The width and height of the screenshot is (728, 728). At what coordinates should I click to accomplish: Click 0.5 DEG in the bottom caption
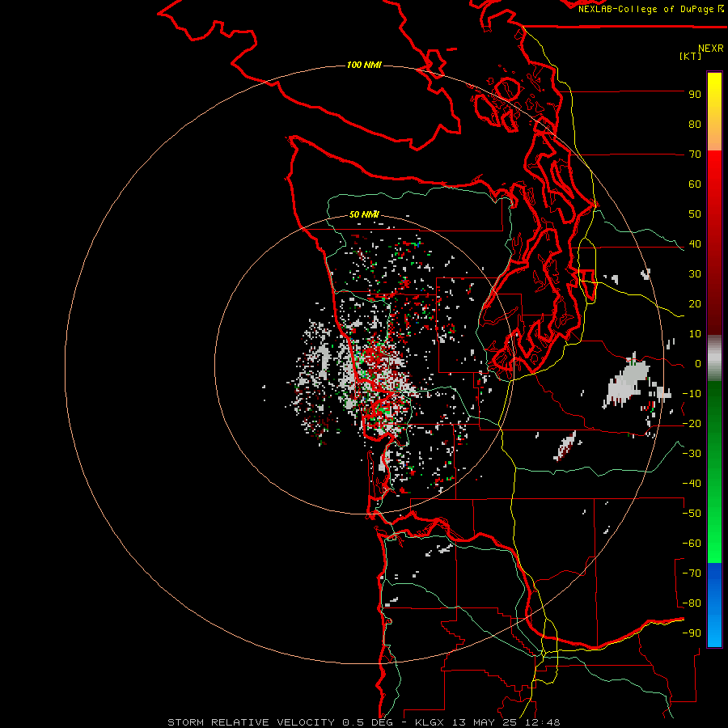[x=367, y=722]
